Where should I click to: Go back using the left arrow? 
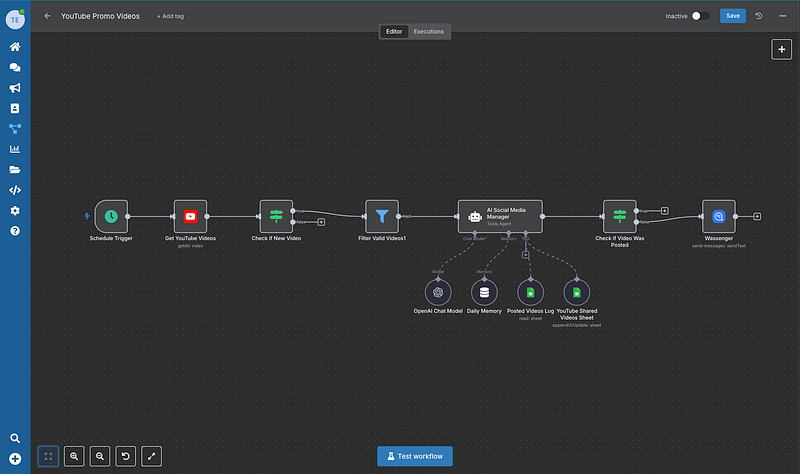tap(48, 16)
